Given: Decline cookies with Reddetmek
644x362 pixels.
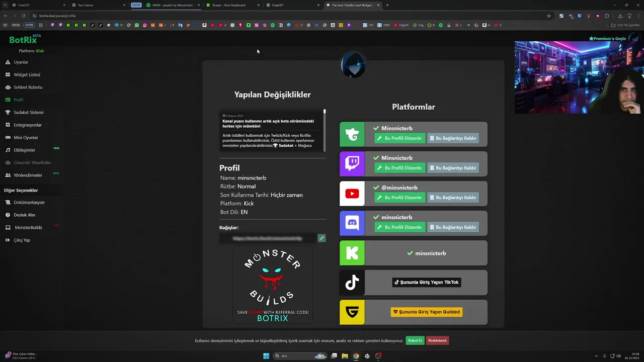Looking at the screenshot, I should pyautogui.click(x=437, y=340).
